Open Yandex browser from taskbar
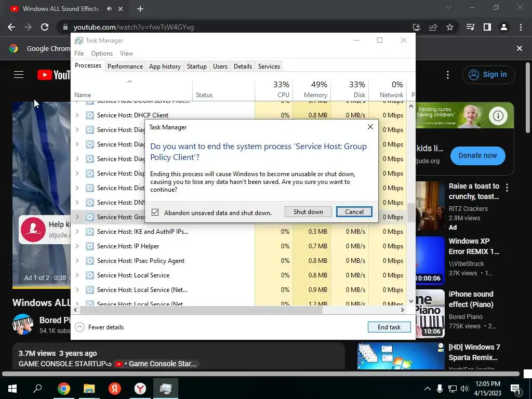Viewport: 532px width, 399px height. pos(140,389)
